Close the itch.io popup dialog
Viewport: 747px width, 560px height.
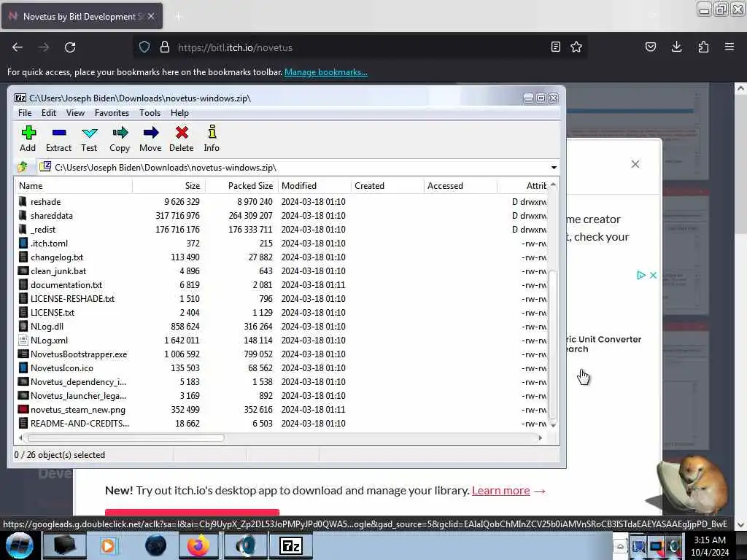pos(635,164)
